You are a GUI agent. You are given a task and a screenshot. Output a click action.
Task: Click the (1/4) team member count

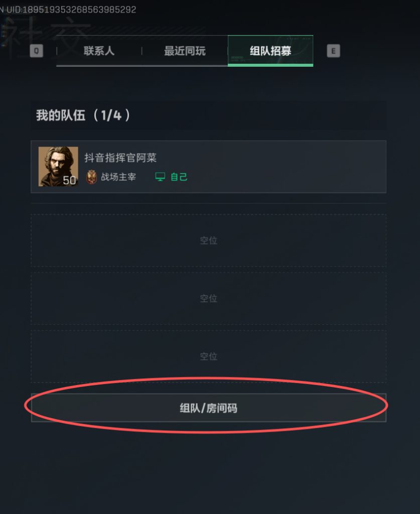tap(111, 115)
